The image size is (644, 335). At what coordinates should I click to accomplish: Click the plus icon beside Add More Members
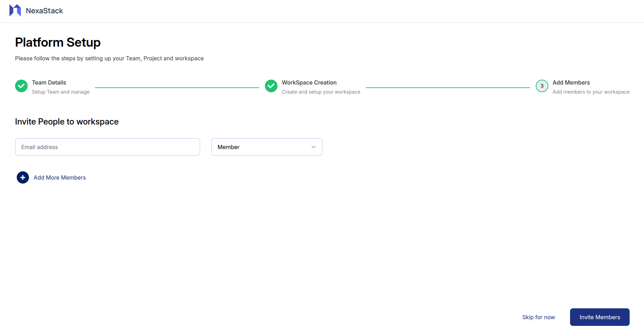click(22, 177)
